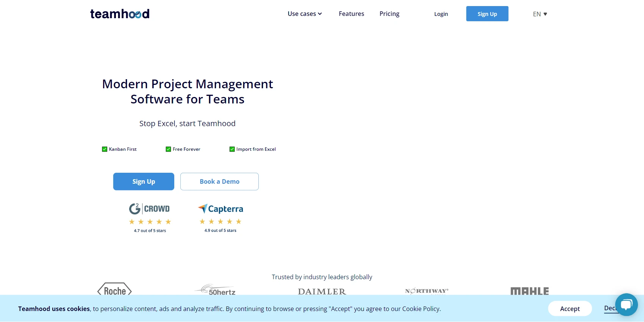The height and width of the screenshot is (322, 644).
Task: Click the Capterra logo
Action: (220, 209)
